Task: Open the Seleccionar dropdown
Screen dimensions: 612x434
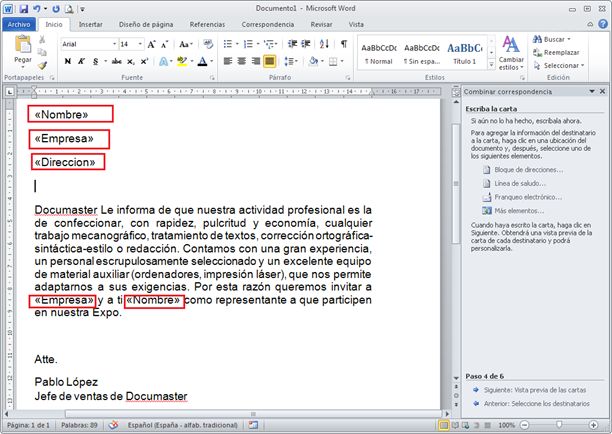Action: tap(559, 66)
